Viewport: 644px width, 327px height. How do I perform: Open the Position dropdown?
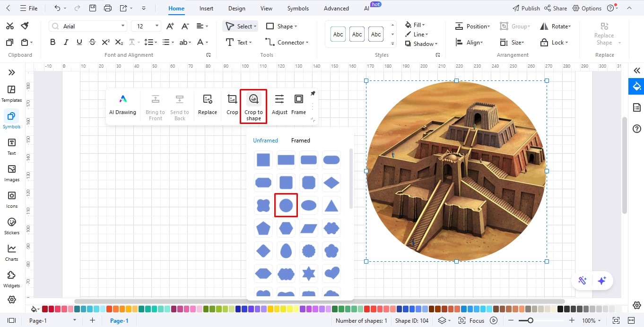tap(472, 26)
